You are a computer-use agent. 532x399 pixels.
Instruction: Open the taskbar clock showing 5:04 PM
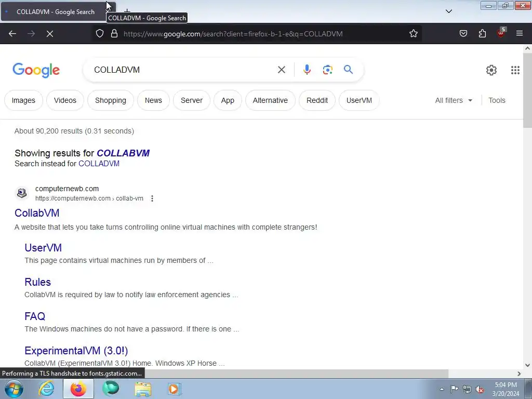(506, 389)
